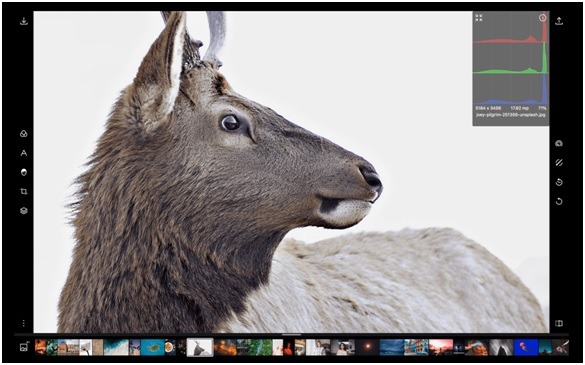Open the dark thumbnail with orange glowing sun
The image size is (585, 365).
click(367, 347)
